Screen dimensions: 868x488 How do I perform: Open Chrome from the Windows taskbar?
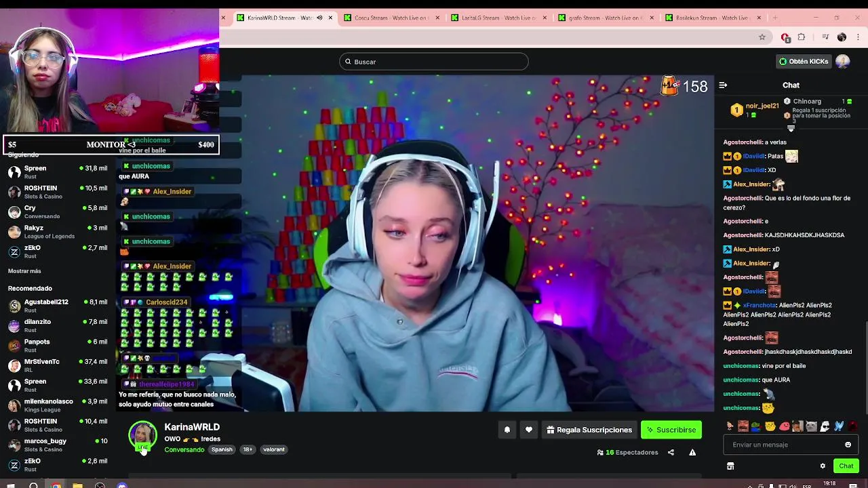click(x=56, y=485)
